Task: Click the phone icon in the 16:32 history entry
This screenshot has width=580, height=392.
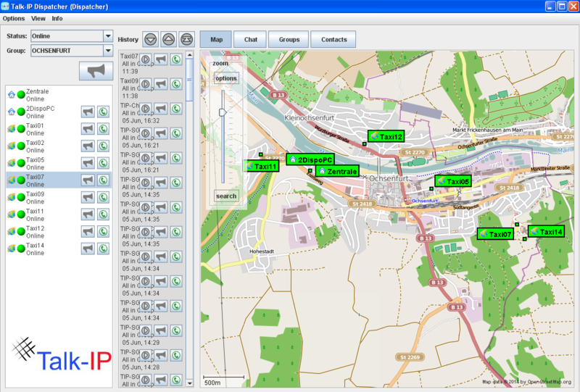Action: click(x=176, y=109)
